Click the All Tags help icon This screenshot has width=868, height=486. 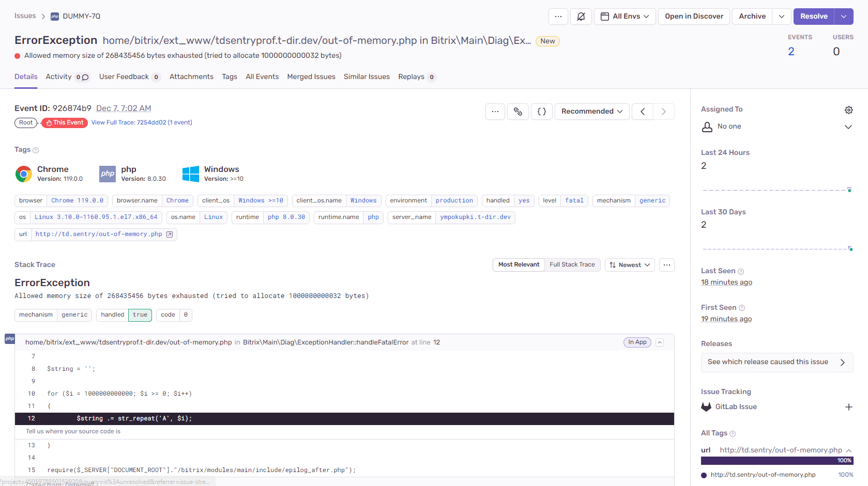pos(733,434)
